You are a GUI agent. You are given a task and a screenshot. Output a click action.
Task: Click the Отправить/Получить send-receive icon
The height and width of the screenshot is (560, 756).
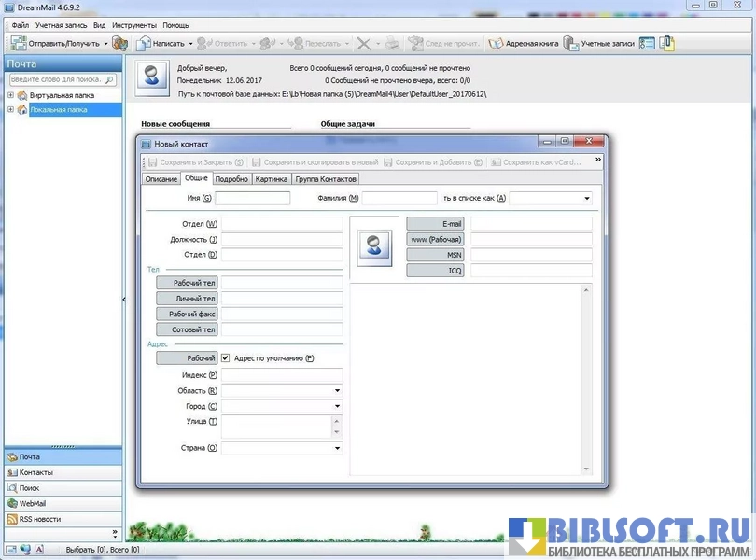19,44
